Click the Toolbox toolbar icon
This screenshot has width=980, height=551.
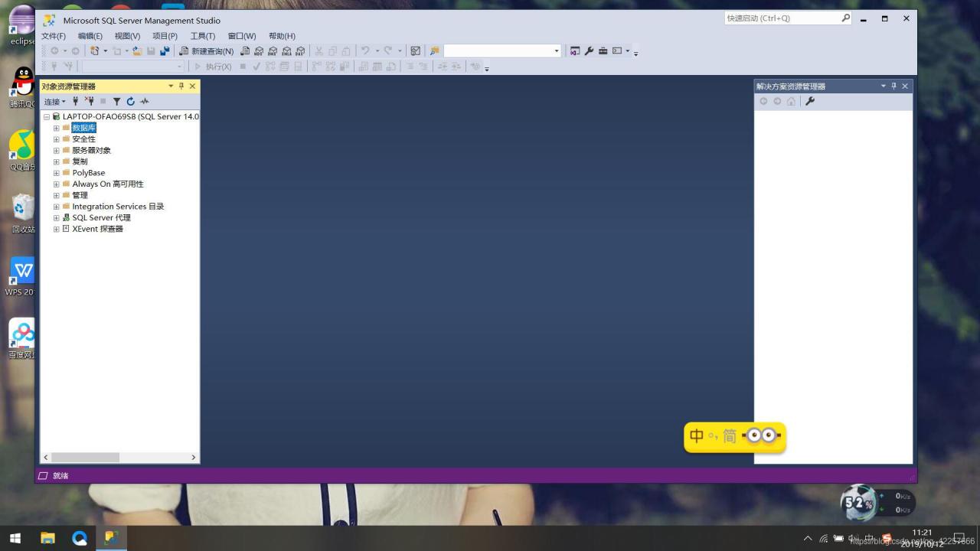(603, 51)
